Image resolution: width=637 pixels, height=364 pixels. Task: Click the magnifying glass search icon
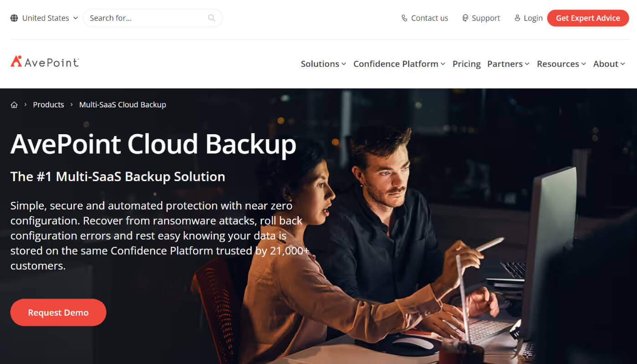212,18
